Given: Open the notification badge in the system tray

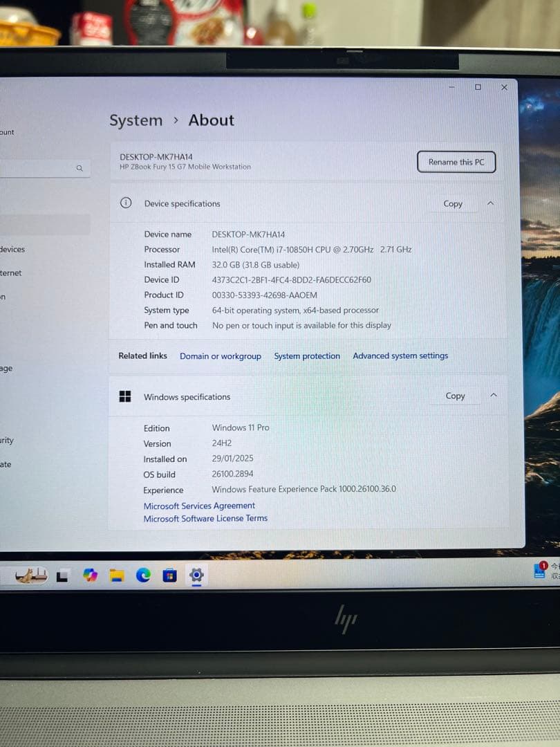Looking at the screenshot, I should point(543,567).
